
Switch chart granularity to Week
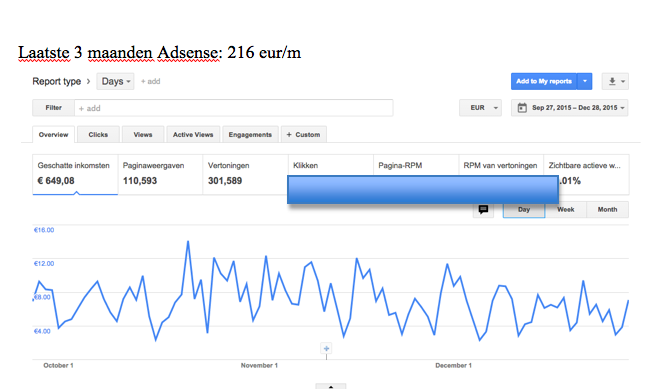pos(566,209)
